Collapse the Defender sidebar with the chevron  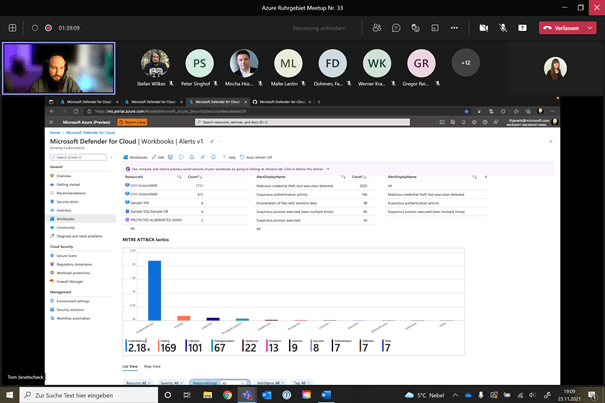point(112,157)
